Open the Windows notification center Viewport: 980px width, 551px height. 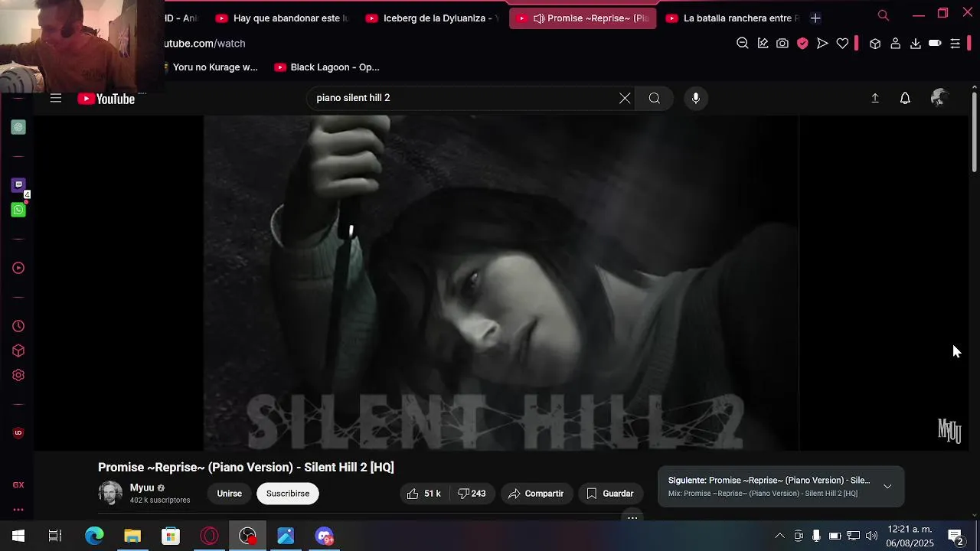coord(955,536)
